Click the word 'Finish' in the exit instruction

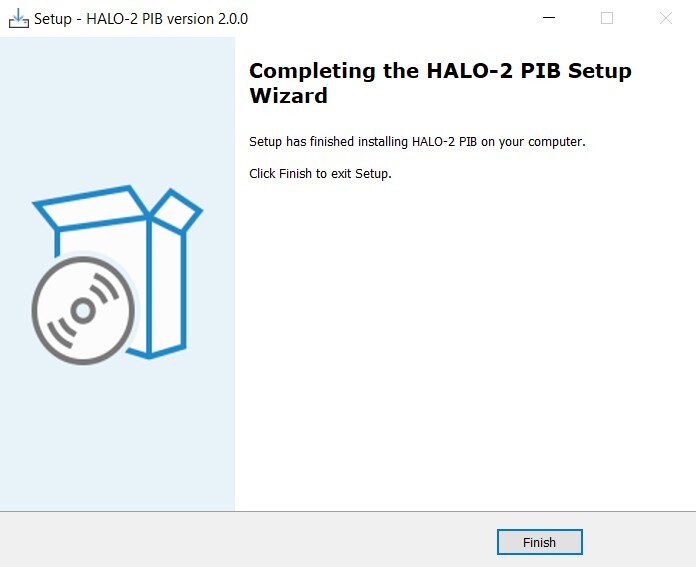pos(295,173)
